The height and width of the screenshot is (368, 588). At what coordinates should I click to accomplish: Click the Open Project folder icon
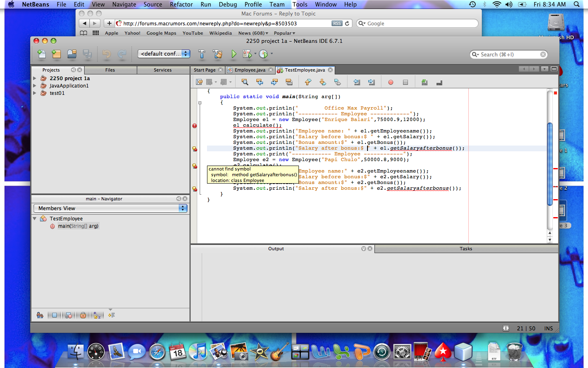point(72,54)
